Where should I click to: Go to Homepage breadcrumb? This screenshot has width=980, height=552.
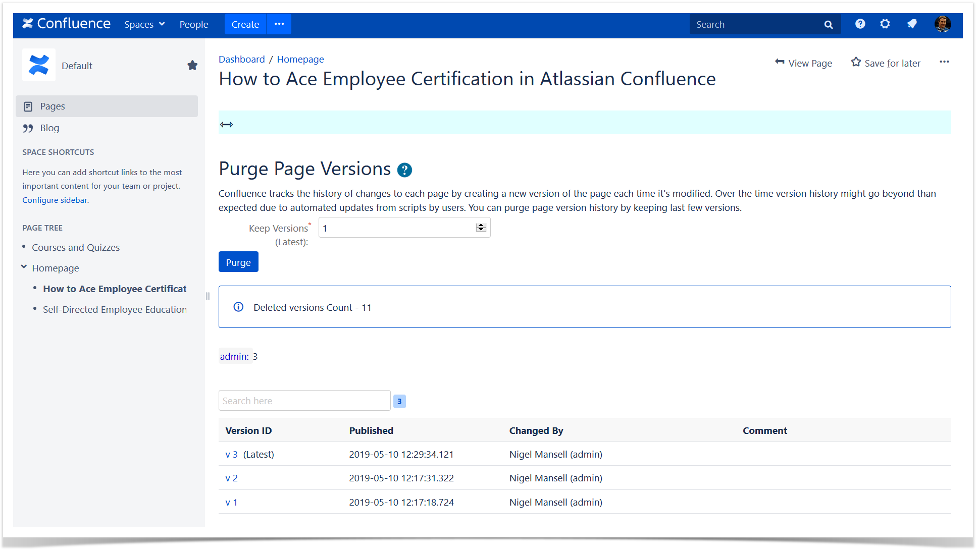click(x=300, y=59)
